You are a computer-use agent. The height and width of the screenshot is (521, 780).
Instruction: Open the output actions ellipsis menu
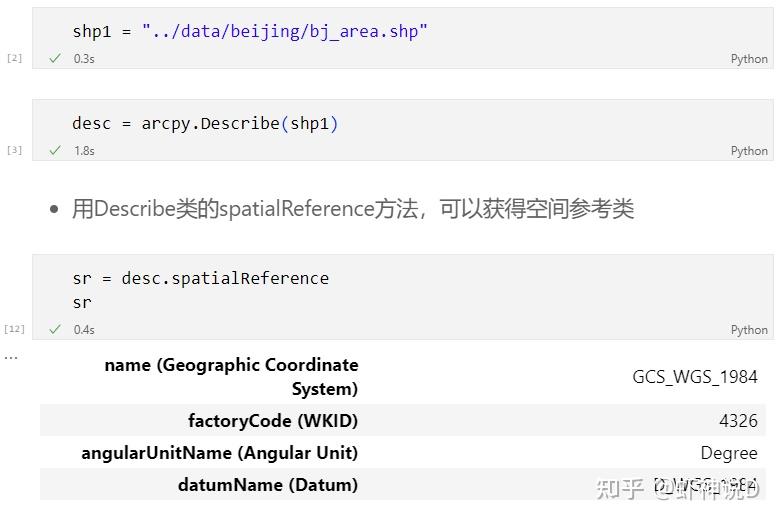click(x=11, y=357)
